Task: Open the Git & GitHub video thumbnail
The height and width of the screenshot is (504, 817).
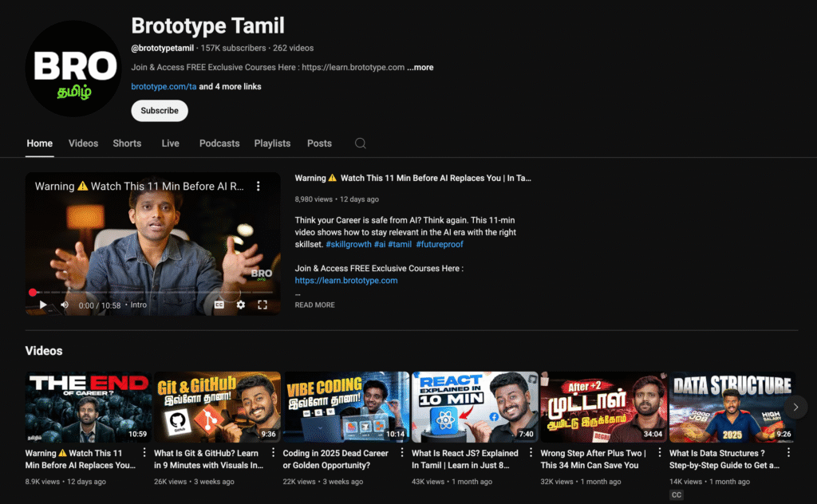Action: coord(217,408)
